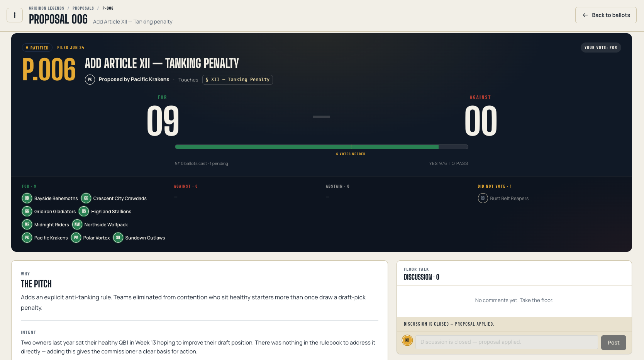644x360 pixels.
Task: Click '9/10 ballots cast · 1 pending' text
Action: click(202, 163)
